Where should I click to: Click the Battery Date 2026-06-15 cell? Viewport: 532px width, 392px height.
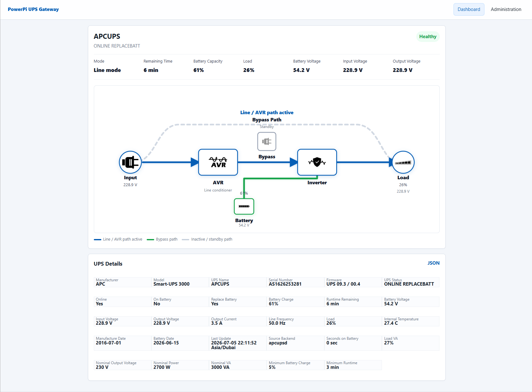tap(180, 343)
